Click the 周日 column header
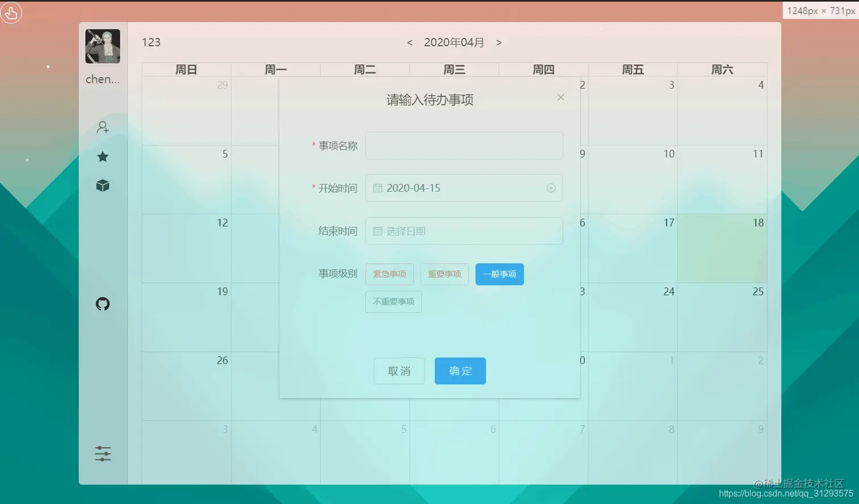859x504 pixels. point(186,69)
